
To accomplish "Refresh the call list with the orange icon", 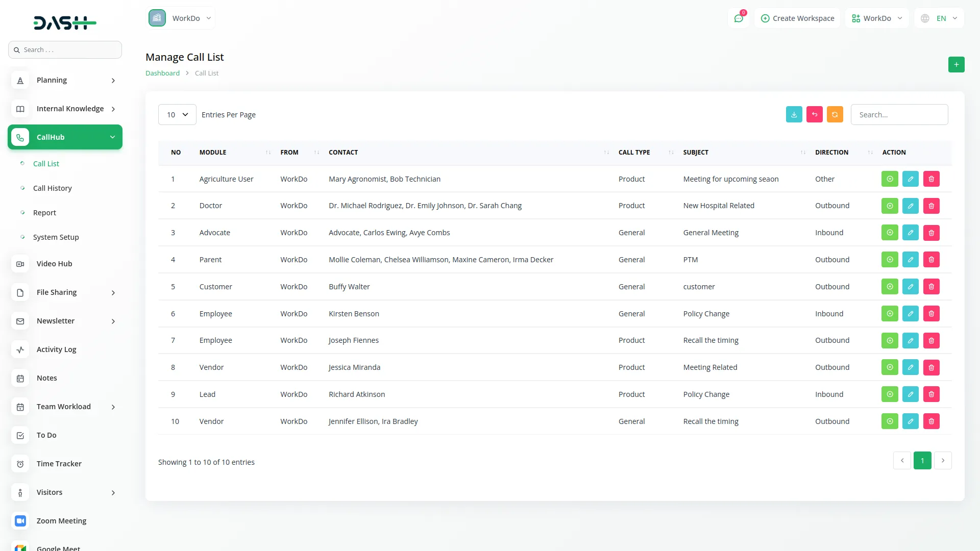I will (835, 114).
